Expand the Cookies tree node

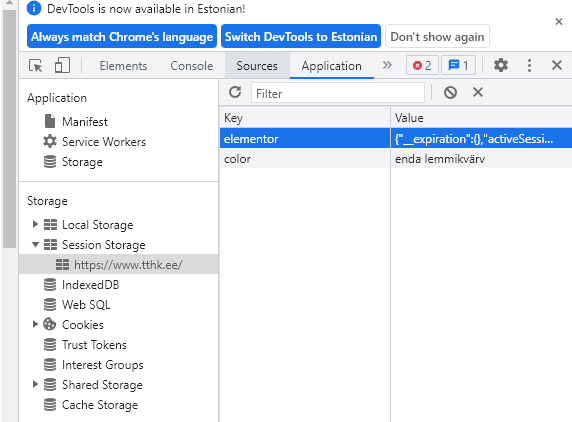(35, 324)
